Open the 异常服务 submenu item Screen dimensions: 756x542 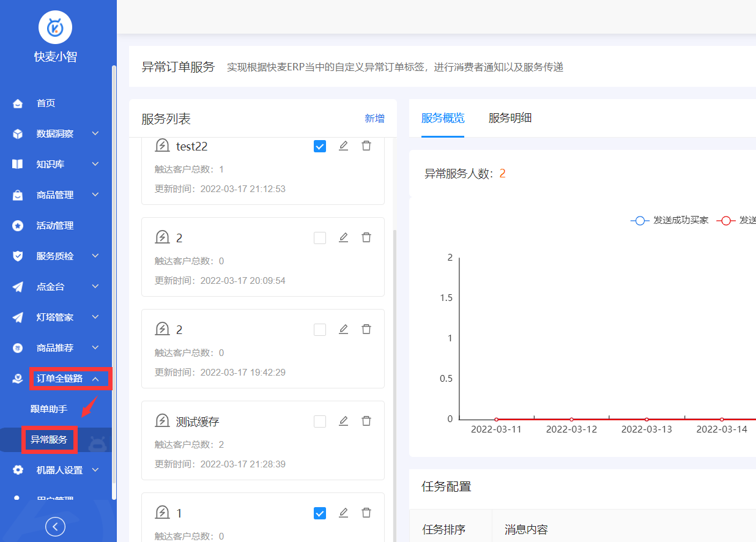pos(49,440)
